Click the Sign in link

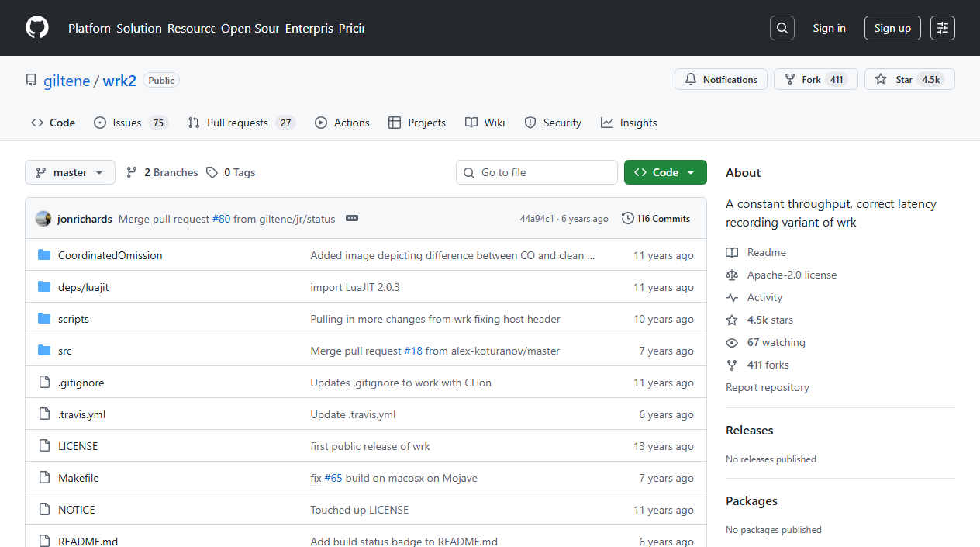[x=829, y=28]
